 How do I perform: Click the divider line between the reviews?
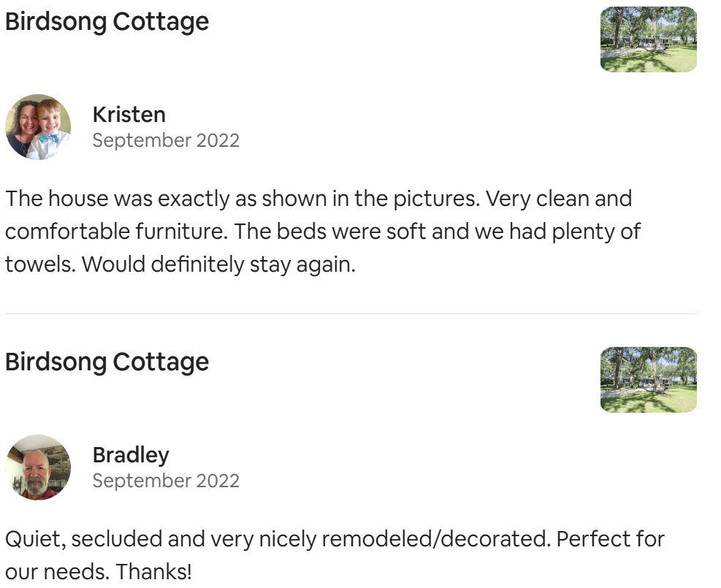click(x=351, y=313)
